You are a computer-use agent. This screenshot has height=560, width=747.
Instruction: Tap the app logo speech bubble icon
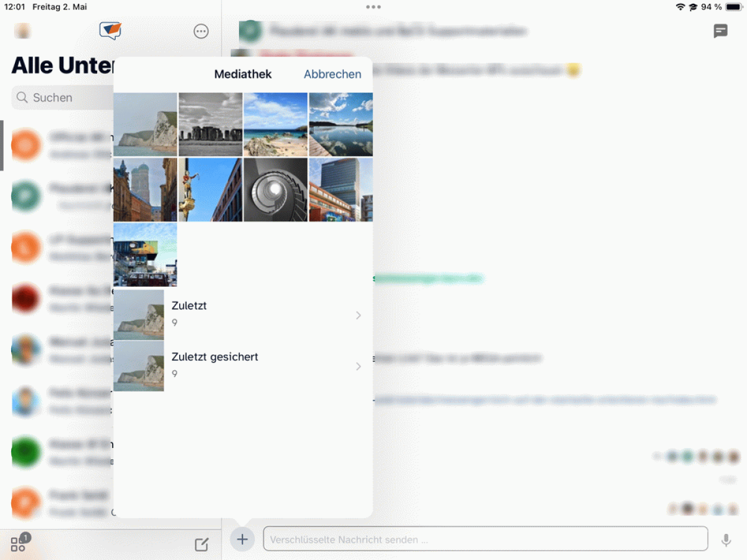(110, 30)
